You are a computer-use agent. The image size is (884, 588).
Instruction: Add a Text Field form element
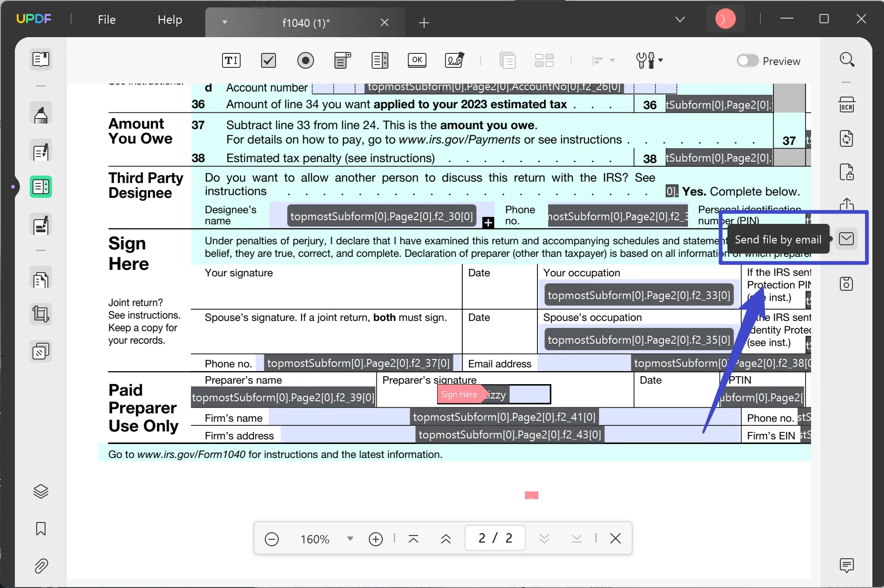click(x=231, y=60)
